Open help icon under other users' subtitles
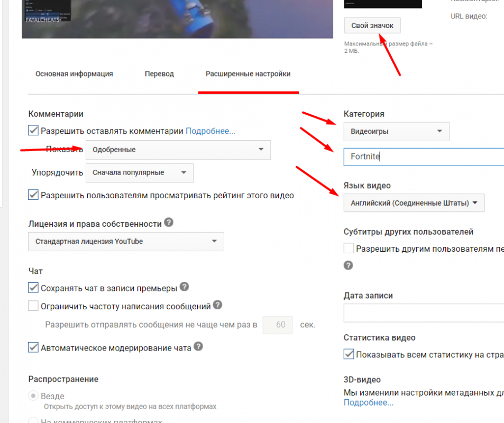This screenshot has height=423, width=504. point(348,265)
